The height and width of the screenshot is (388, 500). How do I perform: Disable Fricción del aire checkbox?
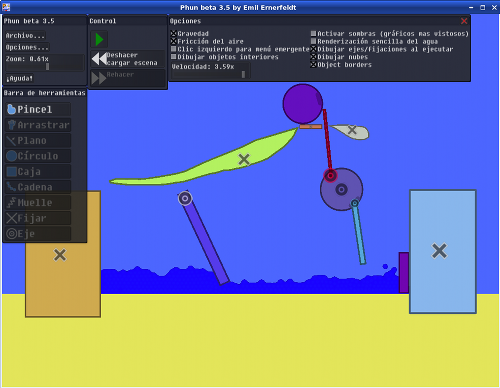point(174,41)
